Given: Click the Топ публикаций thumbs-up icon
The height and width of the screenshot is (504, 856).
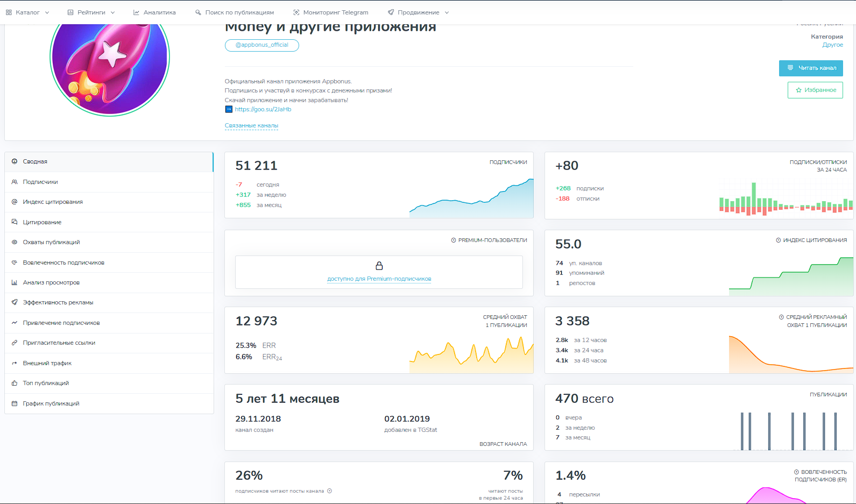Looking at the screenshot, I should tap(15, 383).
